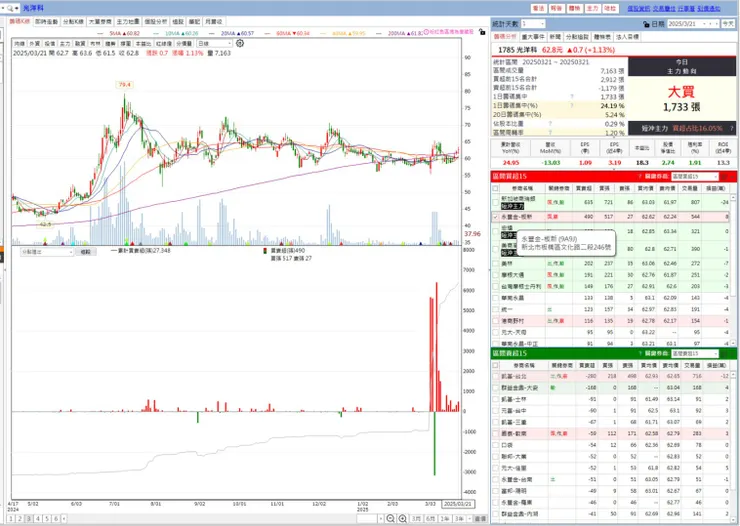Toggle the 本益比 indicator button

141,43
